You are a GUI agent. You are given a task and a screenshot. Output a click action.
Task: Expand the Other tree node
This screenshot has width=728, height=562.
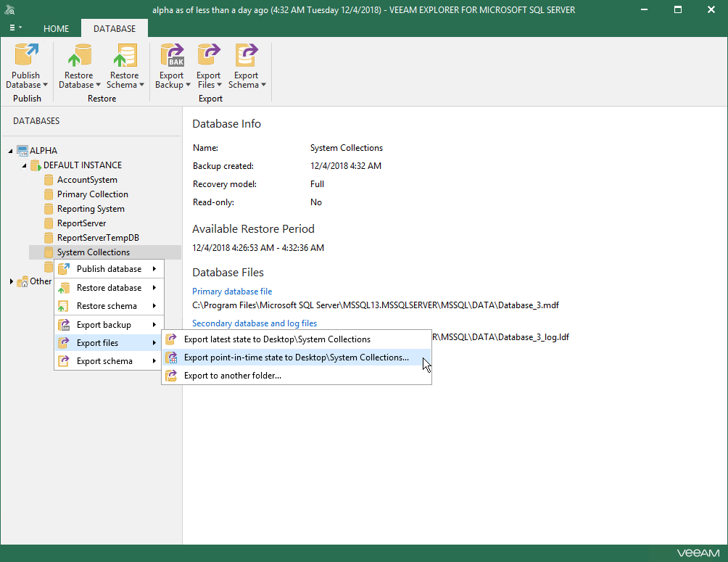point(11,281)
